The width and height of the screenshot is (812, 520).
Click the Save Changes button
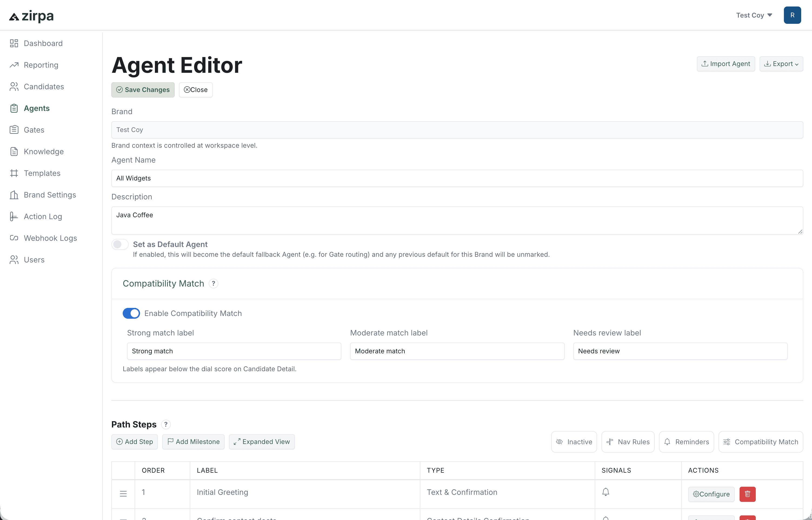pyautogui.click(x=143, y=90)
